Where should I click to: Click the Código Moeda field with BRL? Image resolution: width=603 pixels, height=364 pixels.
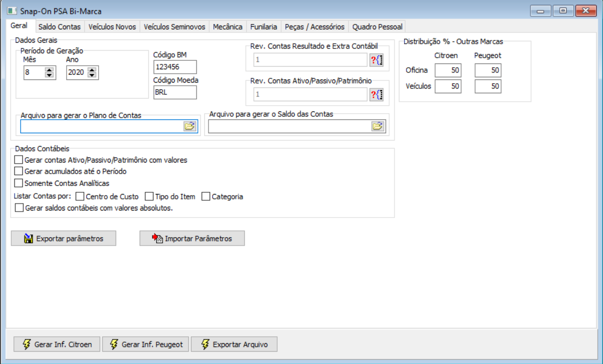(175, 92)
